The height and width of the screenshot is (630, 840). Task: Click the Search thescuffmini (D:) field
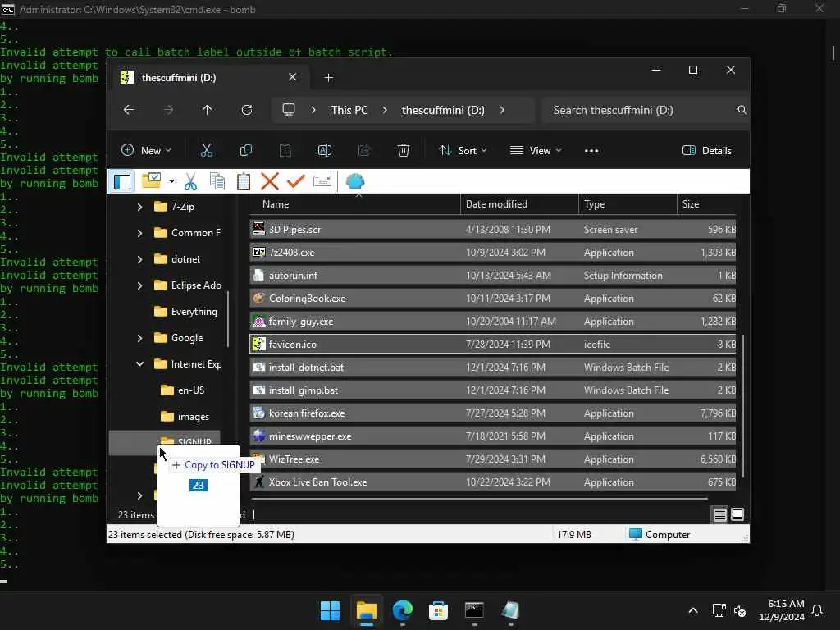click(645, 110)
